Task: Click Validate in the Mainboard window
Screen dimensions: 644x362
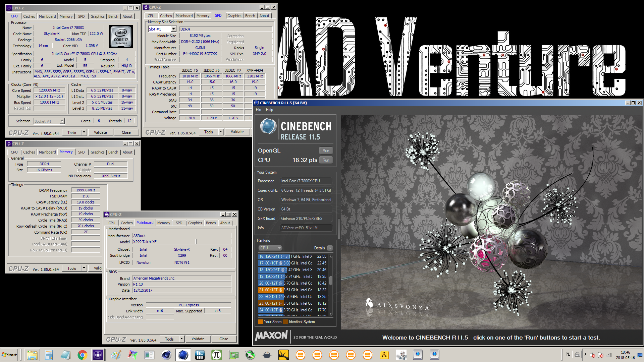Action: [198, 339]
